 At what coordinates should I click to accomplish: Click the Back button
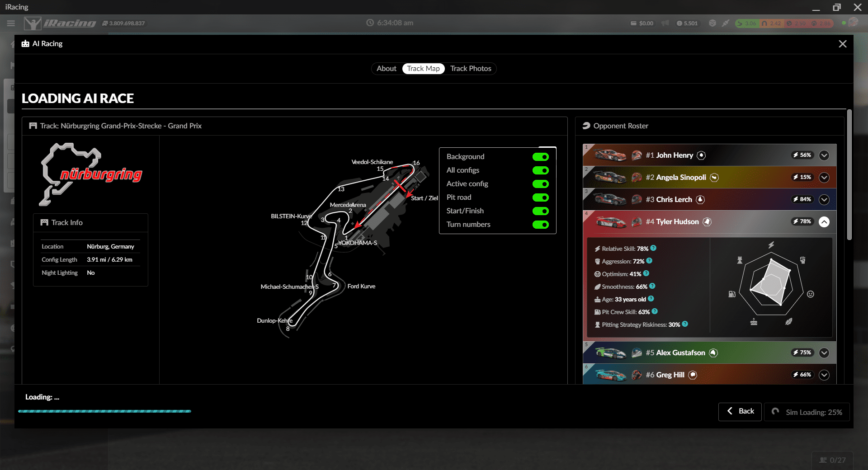pos(740,411)
